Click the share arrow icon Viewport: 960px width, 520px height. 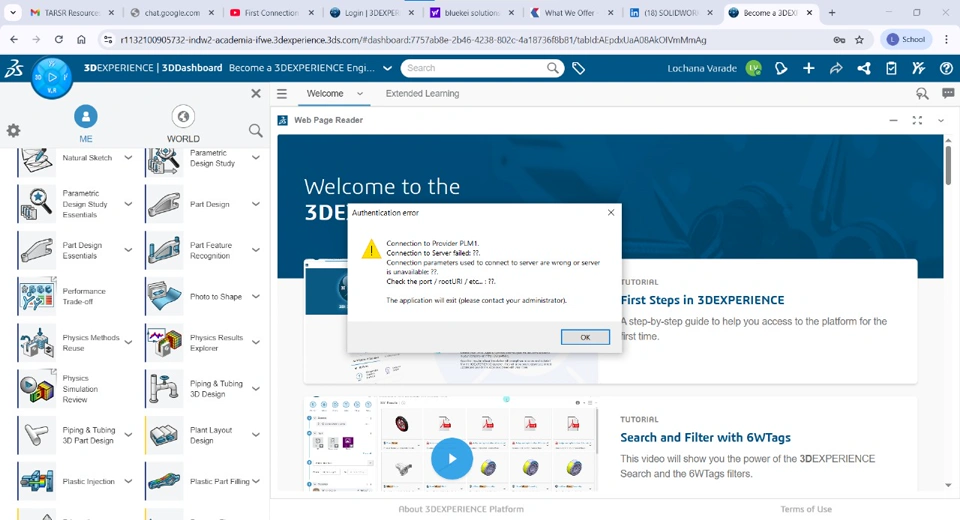pos(836,69)
